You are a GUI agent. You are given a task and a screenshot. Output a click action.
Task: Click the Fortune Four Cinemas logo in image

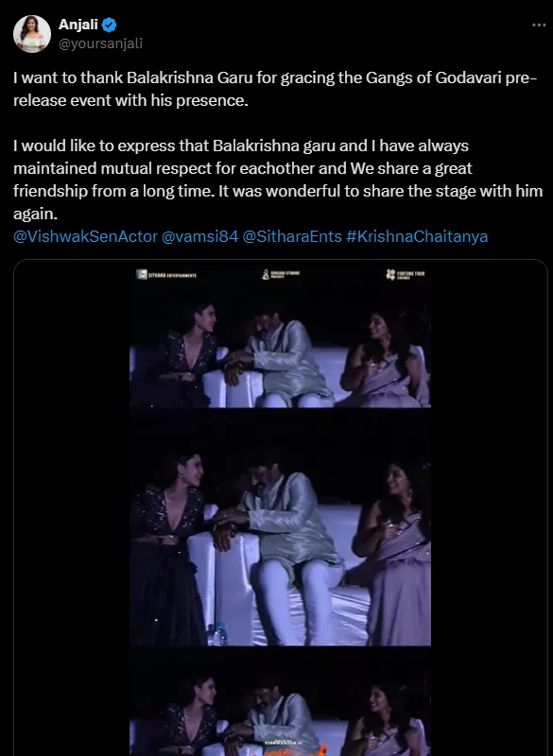click(x=406, y=275)
